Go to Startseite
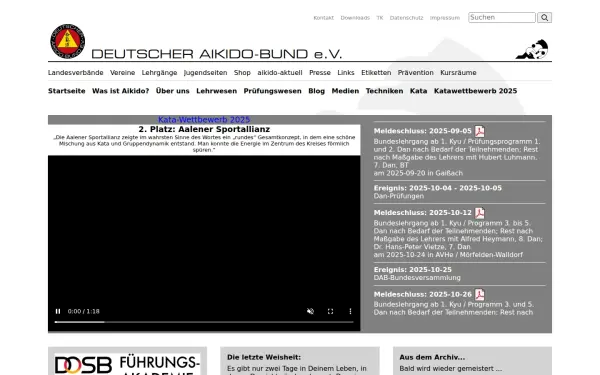This screenshot has height=375, width=600. [x=67, y=91]
